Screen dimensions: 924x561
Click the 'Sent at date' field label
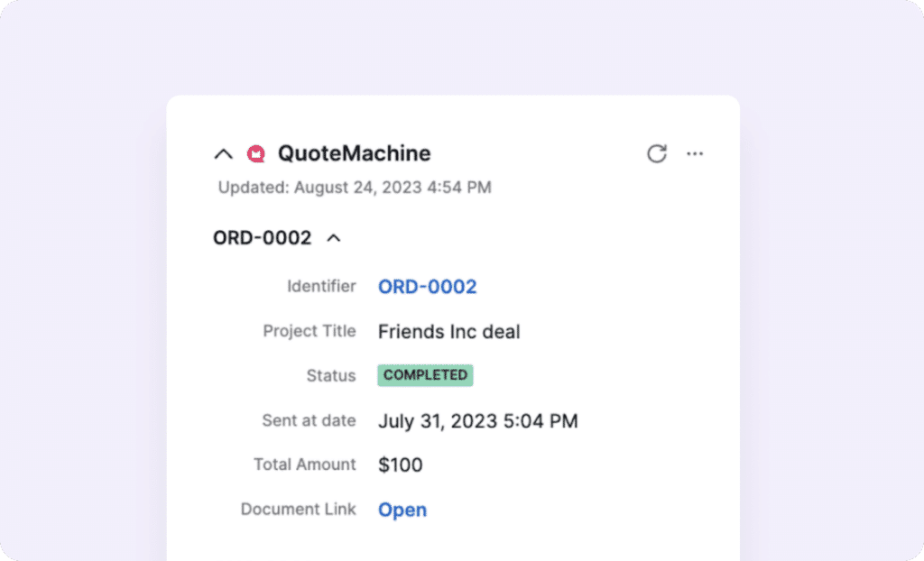pyautogui.click(x=310, y=420)
